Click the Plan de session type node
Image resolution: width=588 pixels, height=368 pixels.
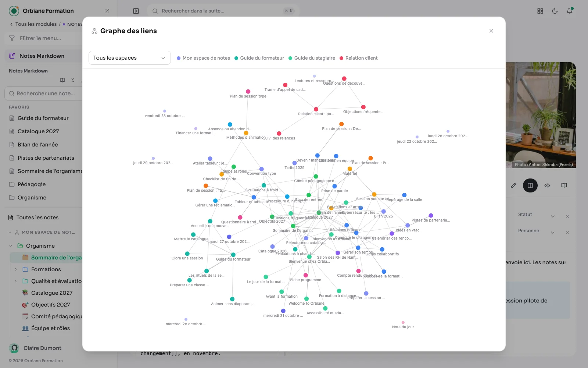click(248, 92)
